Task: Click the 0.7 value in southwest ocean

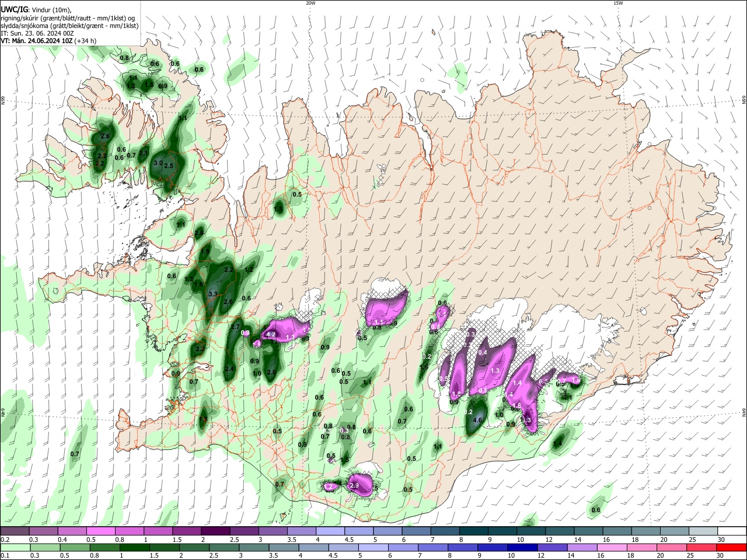Action: point(75,454)
